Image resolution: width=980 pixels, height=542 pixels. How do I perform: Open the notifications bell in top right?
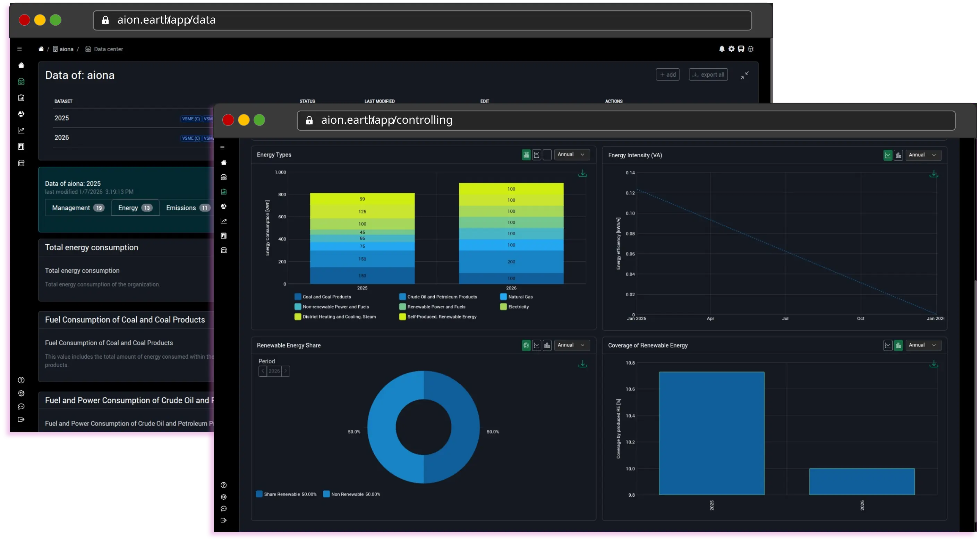pos(722,49)
